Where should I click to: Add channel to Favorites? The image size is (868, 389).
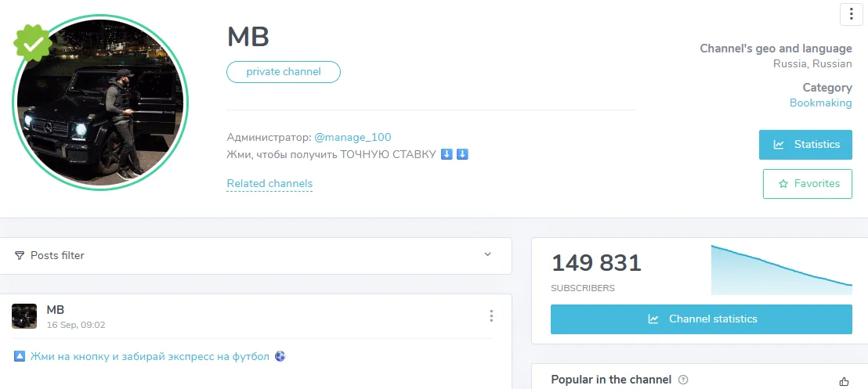click(x=807, y=184)
